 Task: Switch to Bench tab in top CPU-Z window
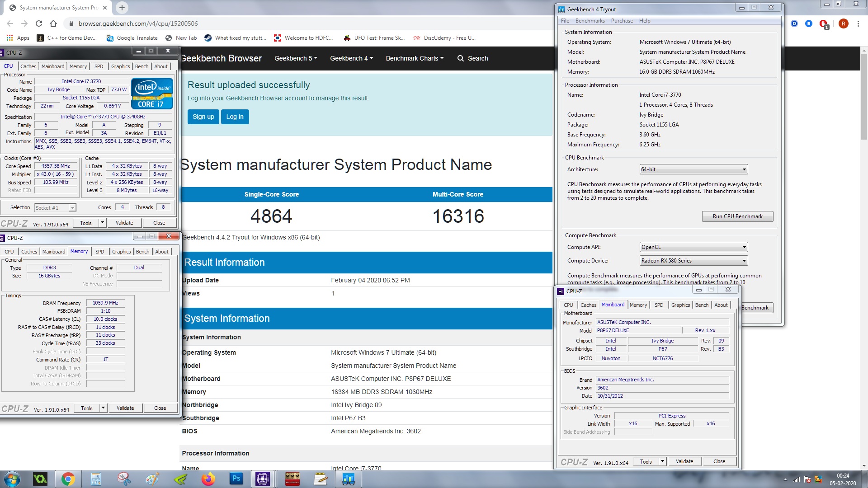pyautogui.click(x=142, y=66)
